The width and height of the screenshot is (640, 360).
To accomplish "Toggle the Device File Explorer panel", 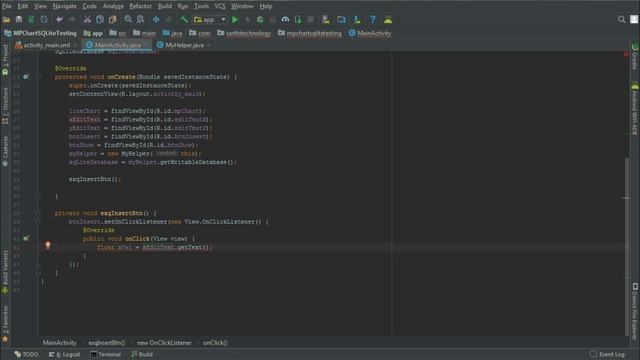I will pyautogui.click(x=635, y=311).
